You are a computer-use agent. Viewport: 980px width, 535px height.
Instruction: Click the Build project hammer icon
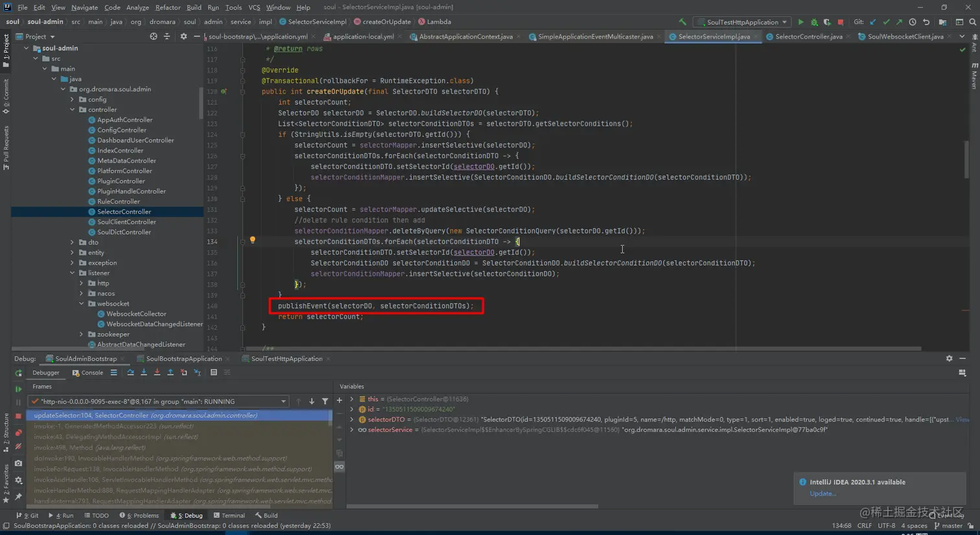pyautogui.click(x=682, y=22)
